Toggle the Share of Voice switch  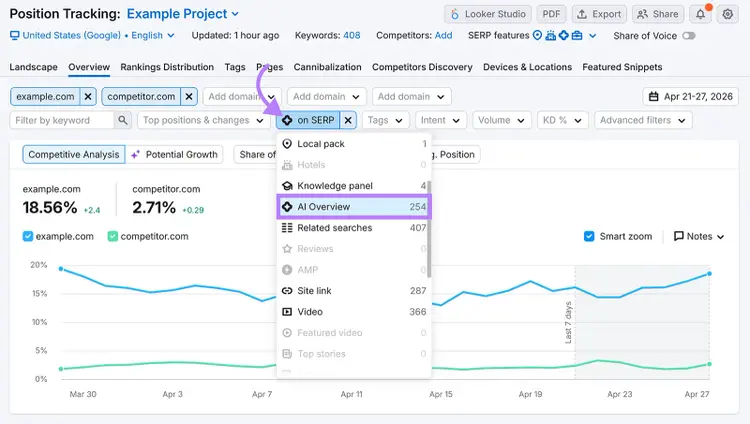(x=689, y=36)
